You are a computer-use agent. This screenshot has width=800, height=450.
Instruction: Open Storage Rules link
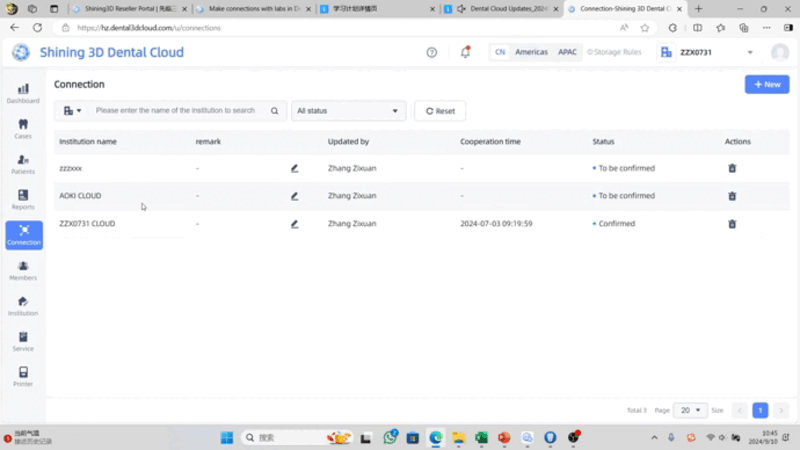614,52
